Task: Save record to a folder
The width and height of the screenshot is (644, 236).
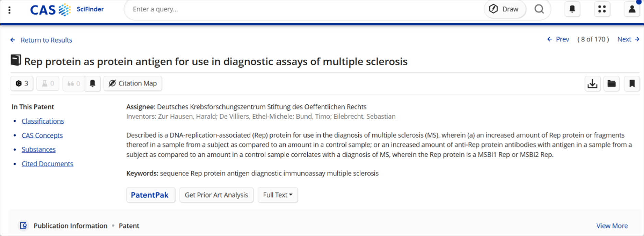Action: (611, 83)
